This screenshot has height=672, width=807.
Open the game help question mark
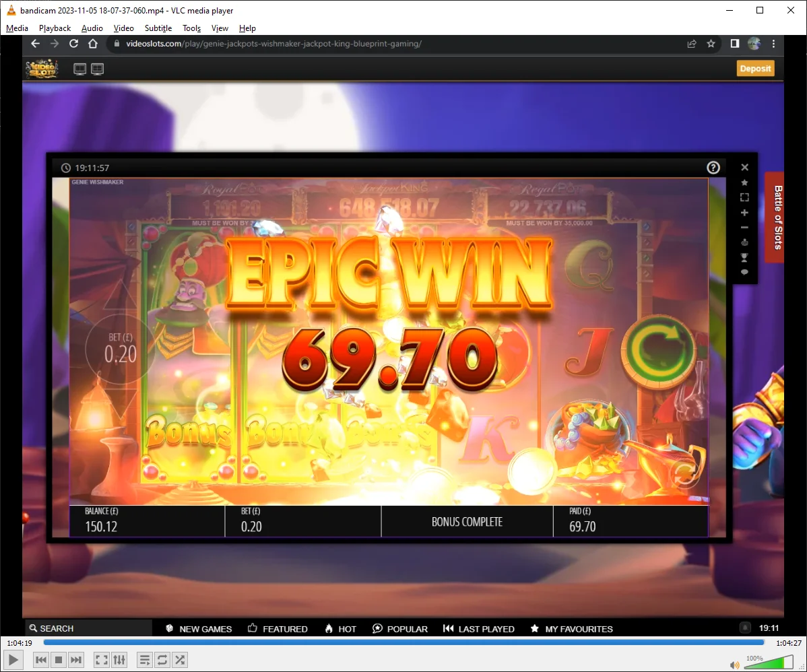coord(713,168)
